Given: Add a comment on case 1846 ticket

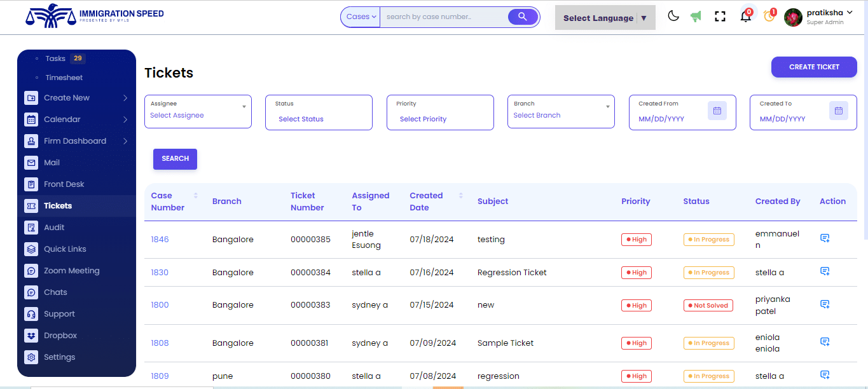Looking at the screenshot, I should click(825, 237).
